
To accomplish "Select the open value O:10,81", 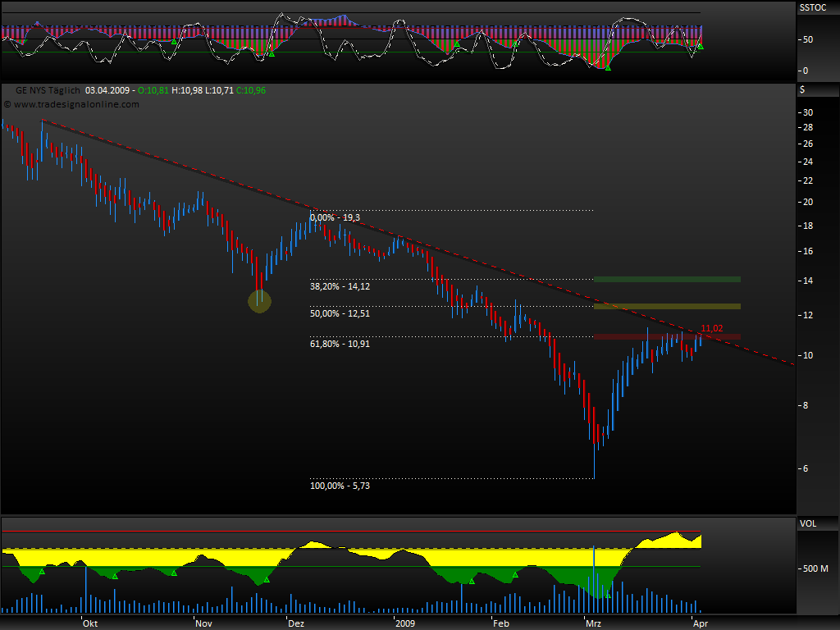I will (x=153, y=90).
